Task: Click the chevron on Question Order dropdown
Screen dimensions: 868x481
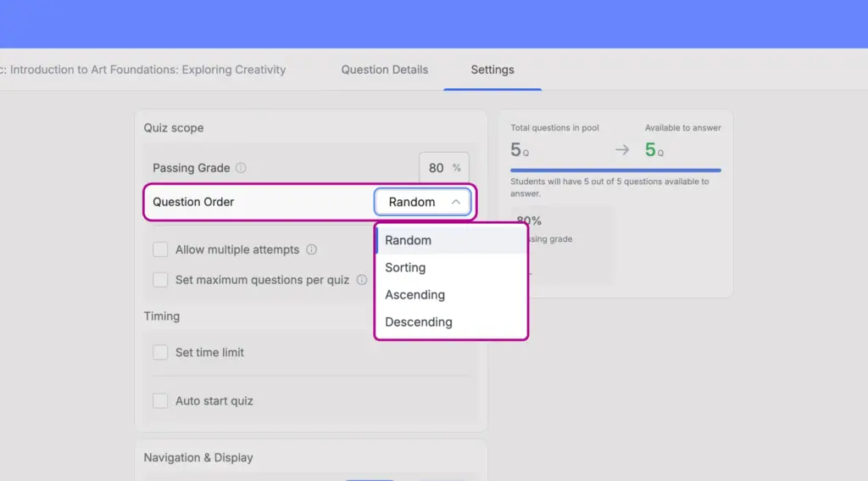Action: coord(455,202)
